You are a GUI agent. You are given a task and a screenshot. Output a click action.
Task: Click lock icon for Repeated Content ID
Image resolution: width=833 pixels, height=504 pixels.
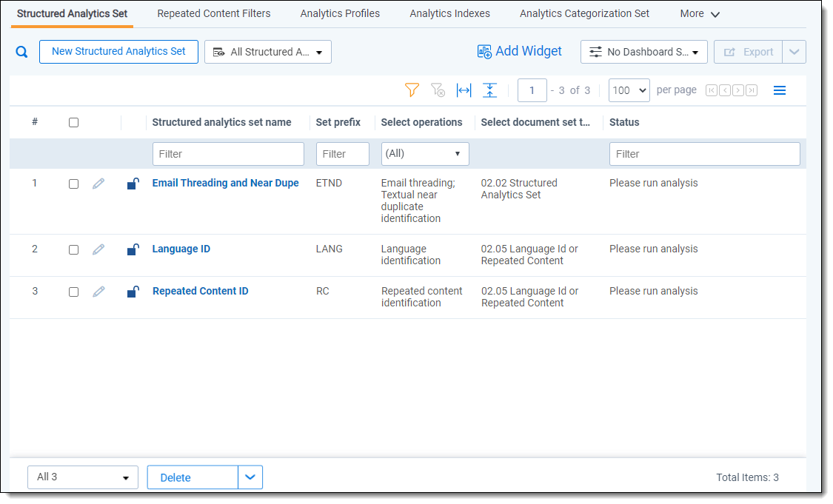pos(133,292)
